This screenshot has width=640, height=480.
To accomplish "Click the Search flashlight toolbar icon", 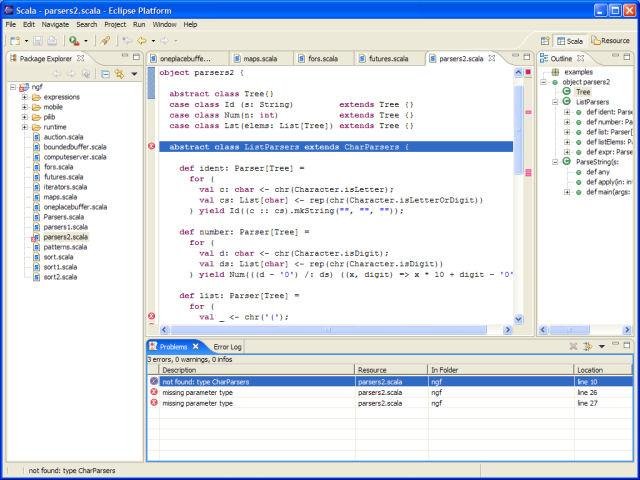I will point(104,41).
